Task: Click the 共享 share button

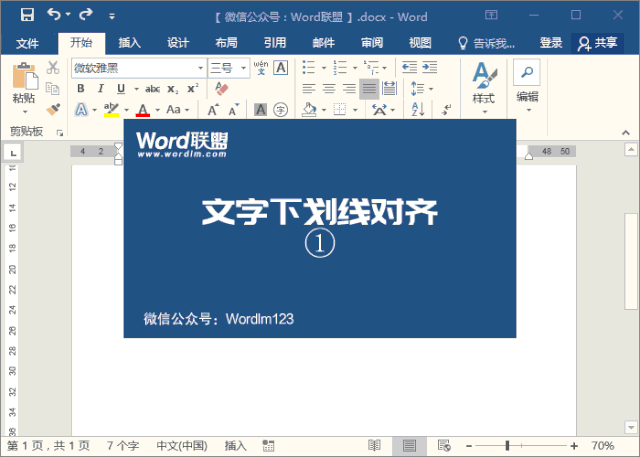Action: click(597, 43)
